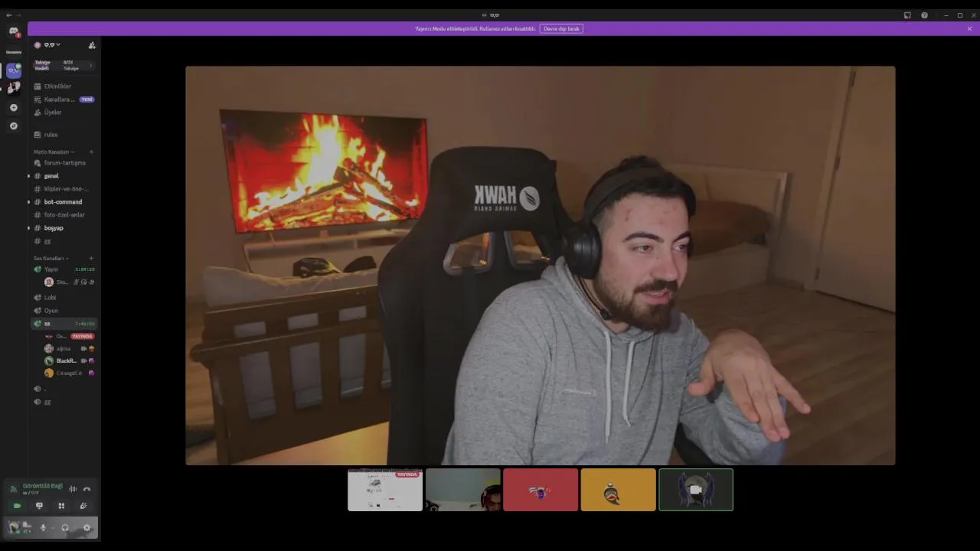Join the Oyun voice channel

click(64, 311)
